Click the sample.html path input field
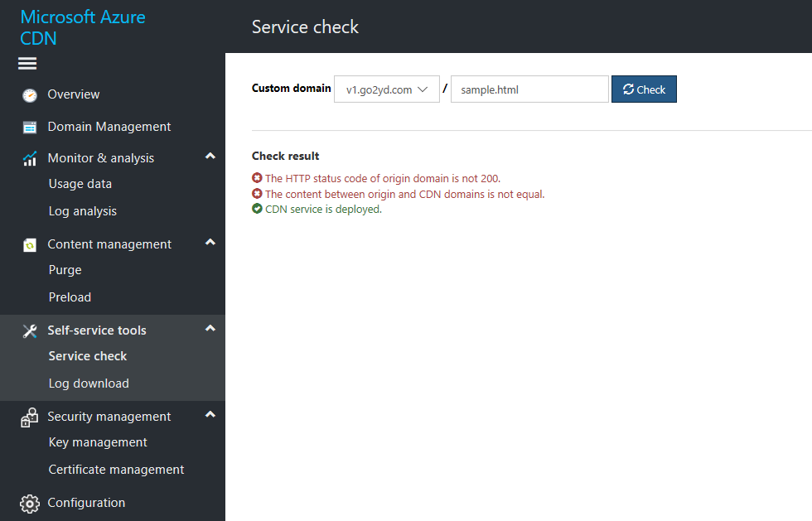 point(529,89)
